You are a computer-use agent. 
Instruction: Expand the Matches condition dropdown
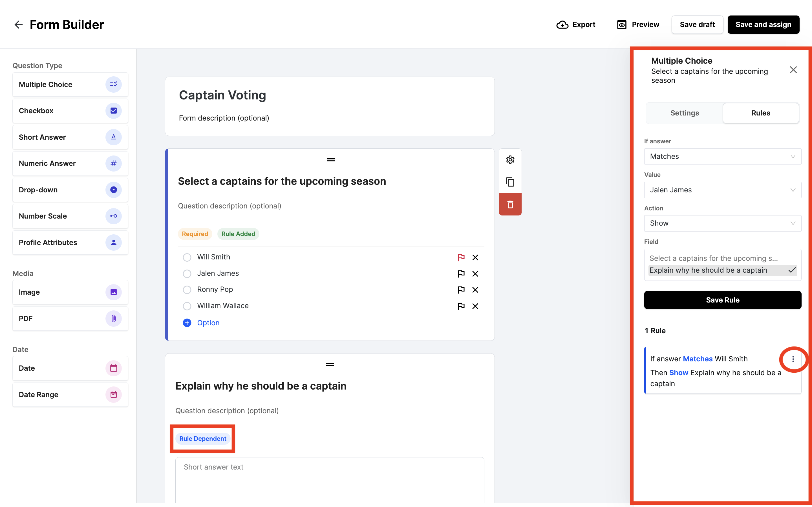tap(722, 157)
